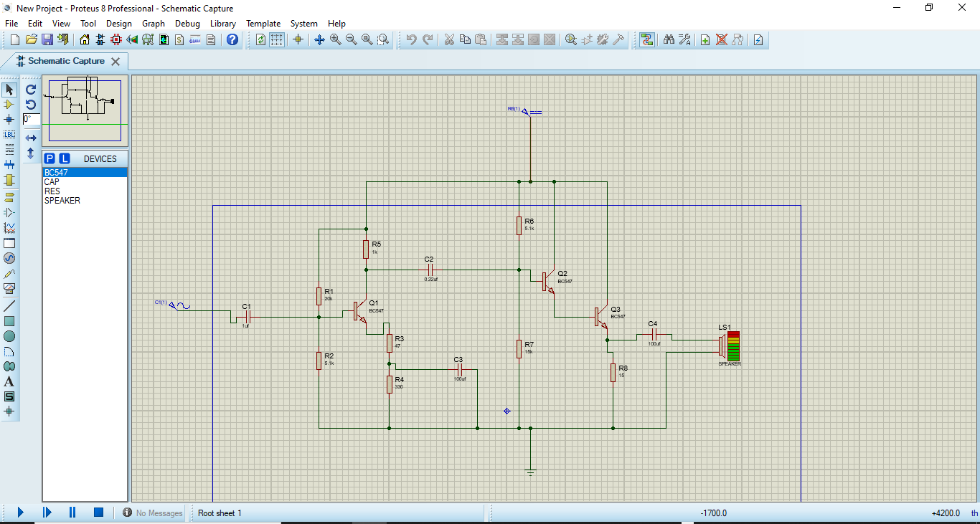Select the Generator mode sine icon
The height and width of the screenshot is (524, 980).
coord(9,258)
